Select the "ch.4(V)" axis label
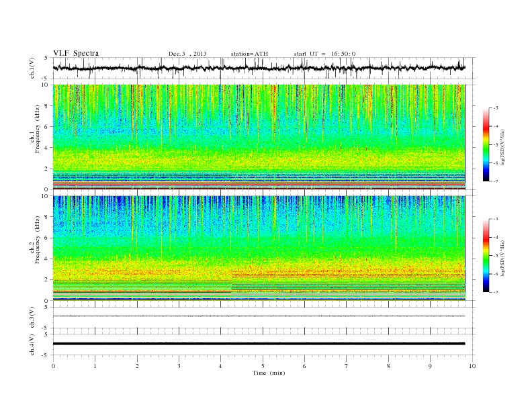 click(x=32, y=345)
